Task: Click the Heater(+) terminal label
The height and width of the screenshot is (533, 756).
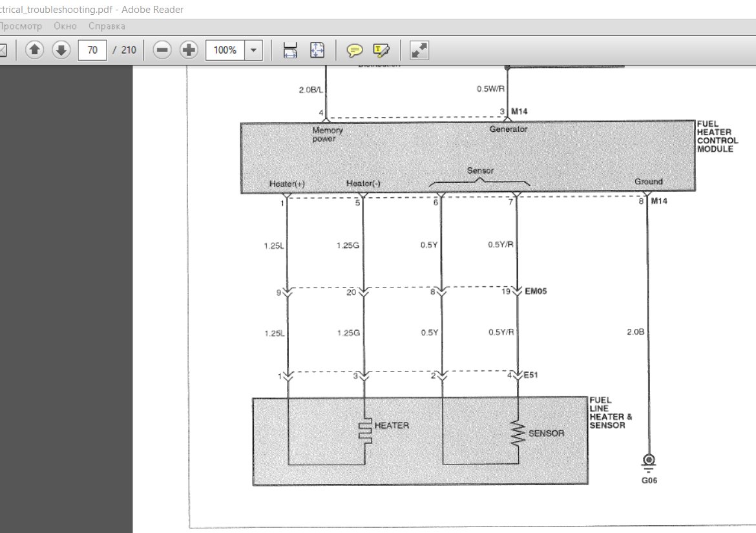Action: tap(287, 183)
